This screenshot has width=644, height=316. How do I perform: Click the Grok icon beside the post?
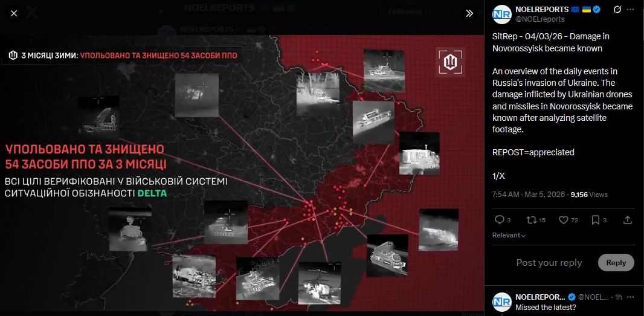(x=617, y=10)
